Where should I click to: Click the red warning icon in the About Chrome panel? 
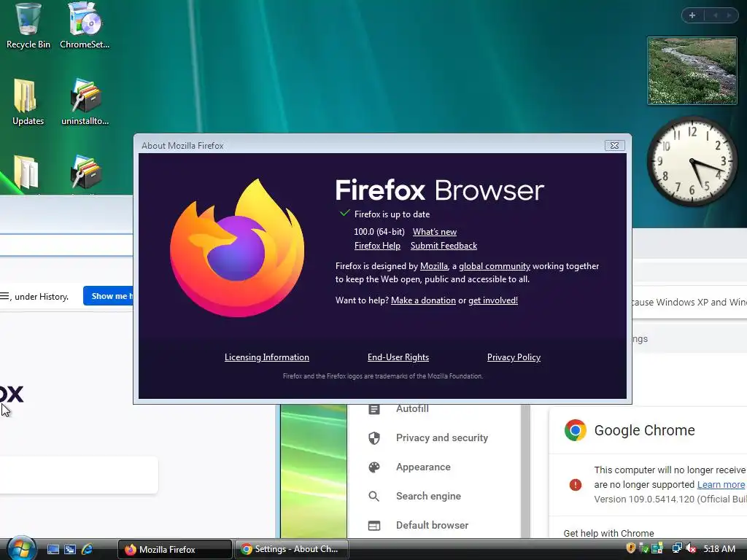tap(576, 485)
